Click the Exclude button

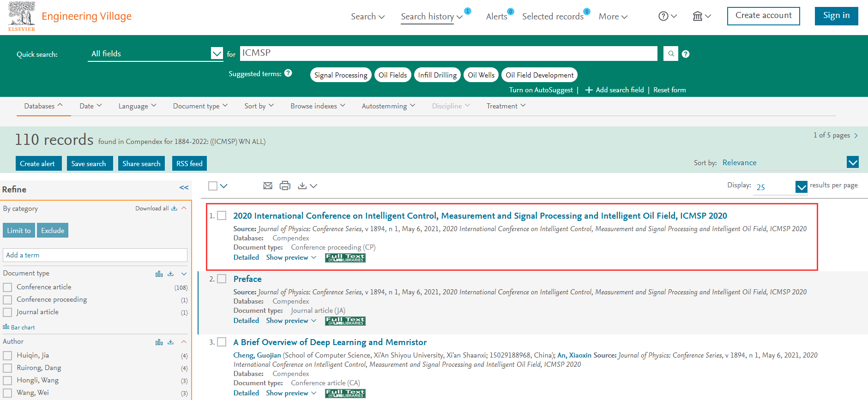pos(53,230)
